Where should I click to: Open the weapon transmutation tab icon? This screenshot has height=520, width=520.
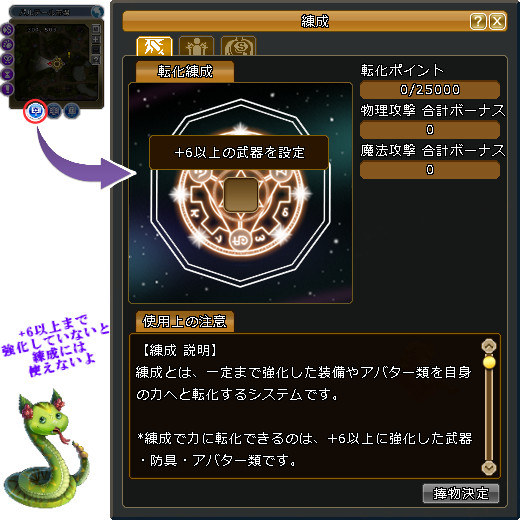click(x=154, y=46)
